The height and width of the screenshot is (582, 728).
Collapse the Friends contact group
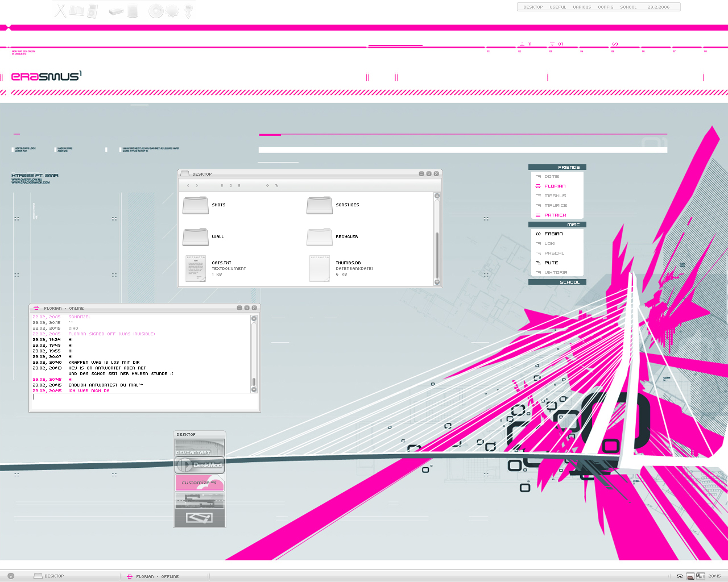(557, 167)
